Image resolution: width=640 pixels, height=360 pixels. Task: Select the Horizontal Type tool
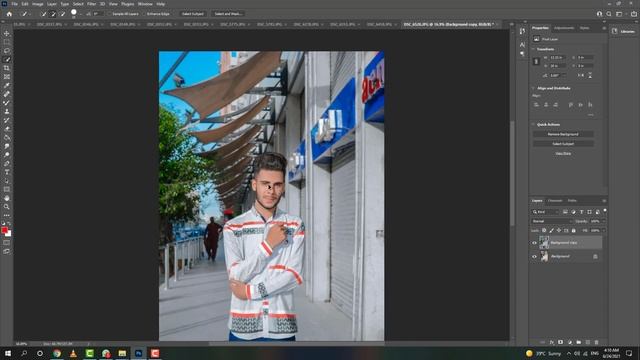pyautogui.click(x=7, y=172)
